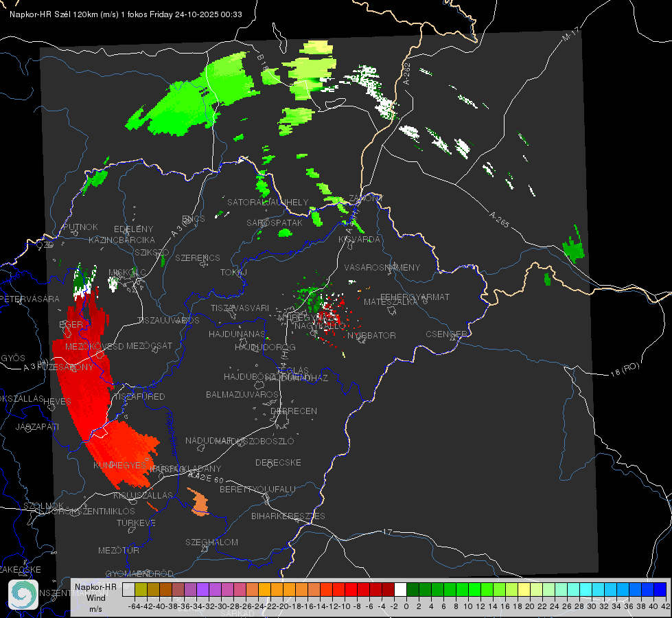Click the 18 (RO) road label
672x618 pixels.
[x=625, y=369]
